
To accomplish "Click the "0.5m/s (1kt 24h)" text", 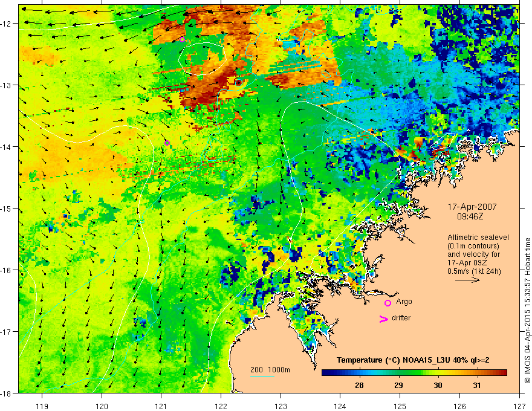I will 474,271.
